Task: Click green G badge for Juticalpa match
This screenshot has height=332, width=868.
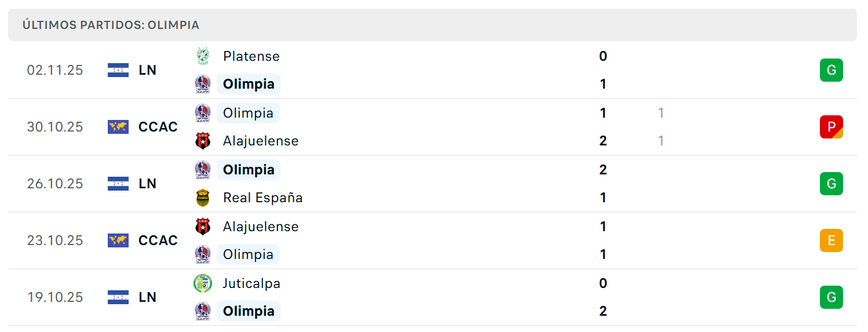Action: (x=831, y=297)
